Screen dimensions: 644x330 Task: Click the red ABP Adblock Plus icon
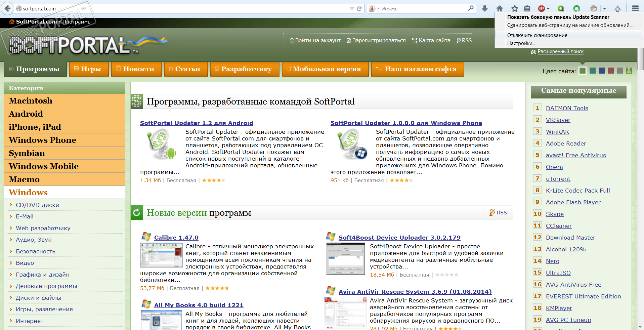pyautogui.click(x=541, y=8)
